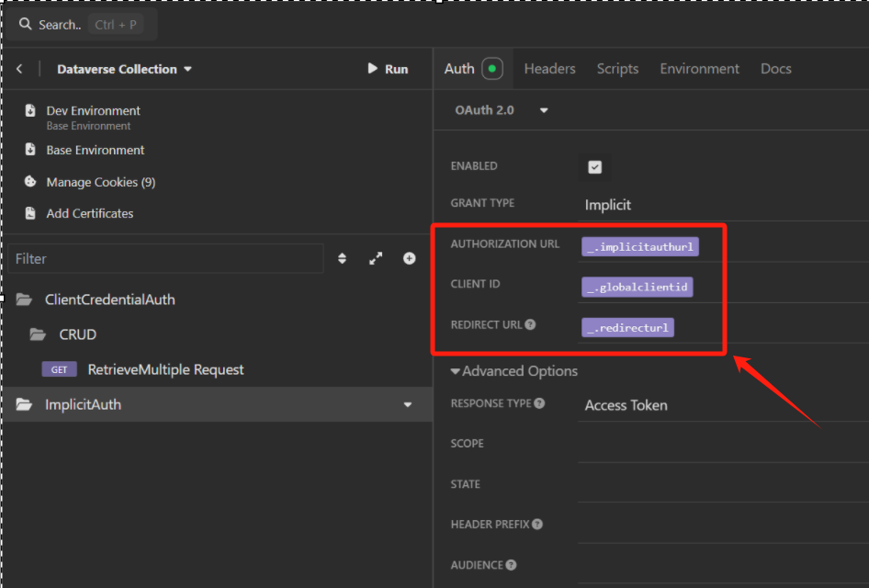Open Base Environment item
Viewport: 869px width, 588px height.
[x=96, y=150]
